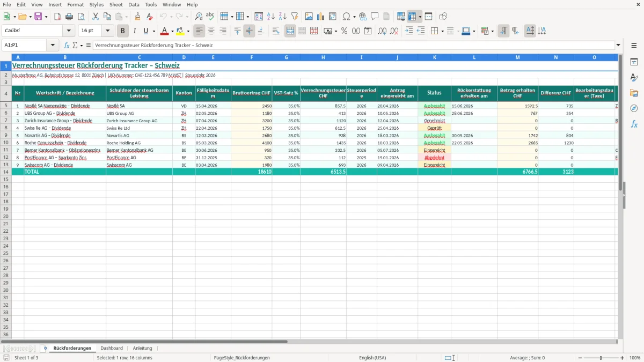Expand the formula bar
This screenshot has width=644, height=362.
click(618, 45)
